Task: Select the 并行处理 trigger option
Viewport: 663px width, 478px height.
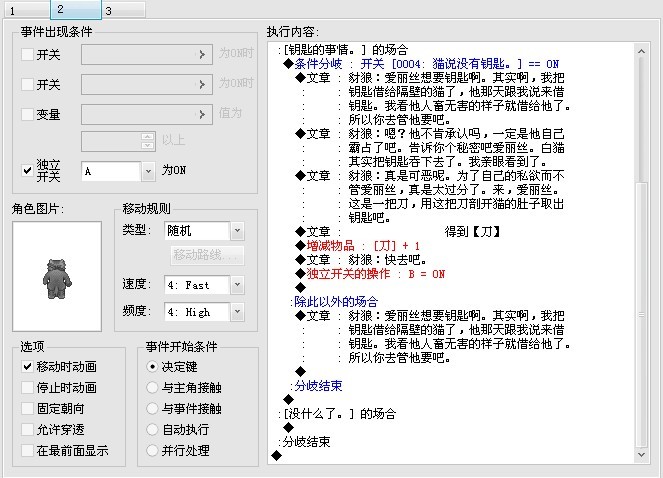Action: pyautogui.click(x=152, y=450)
